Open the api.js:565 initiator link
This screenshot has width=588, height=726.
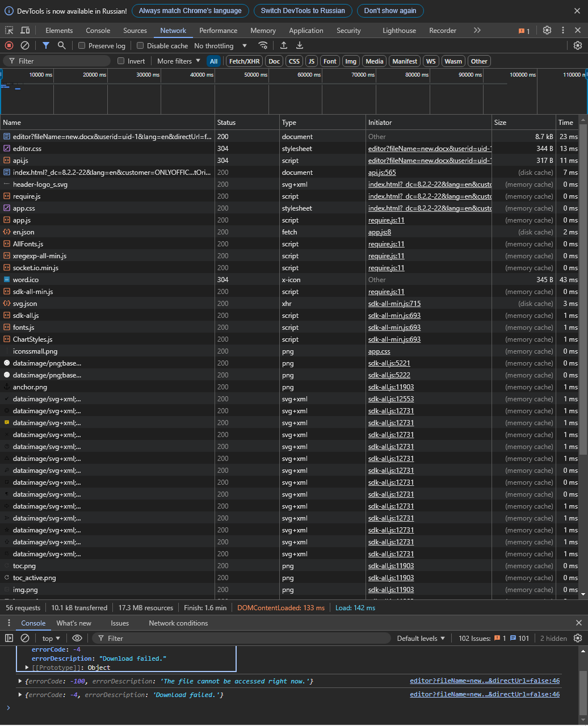pos(382,173)
